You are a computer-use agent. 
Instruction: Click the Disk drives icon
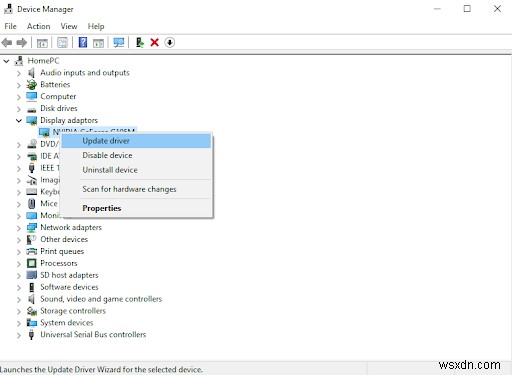pos(32,109)
